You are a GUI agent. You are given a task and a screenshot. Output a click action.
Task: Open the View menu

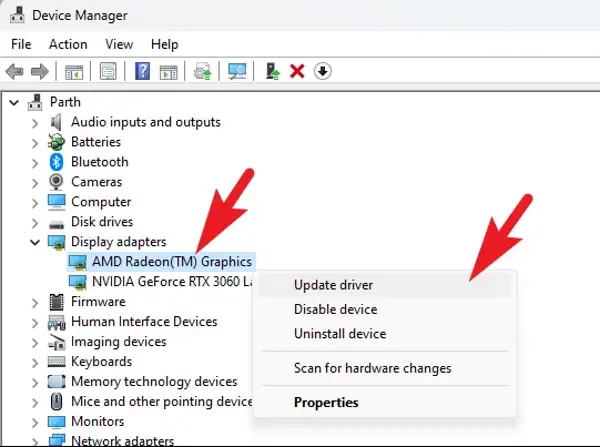coord(119,44)
